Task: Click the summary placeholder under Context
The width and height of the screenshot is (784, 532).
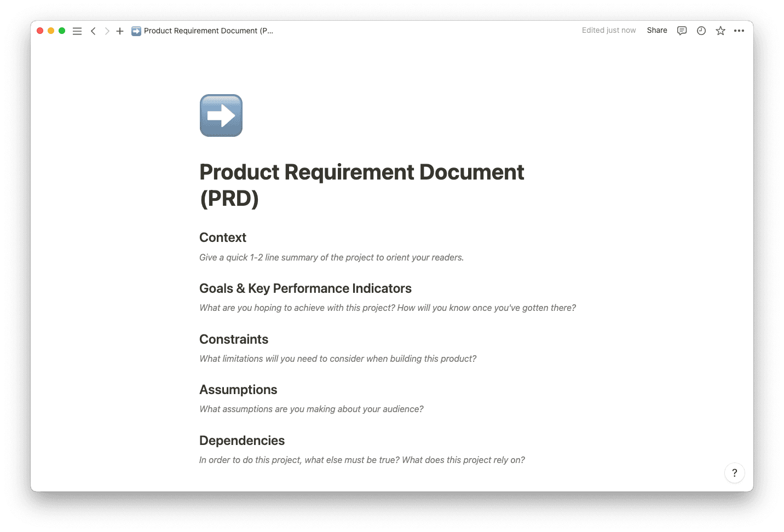Action: pos(331,257)
